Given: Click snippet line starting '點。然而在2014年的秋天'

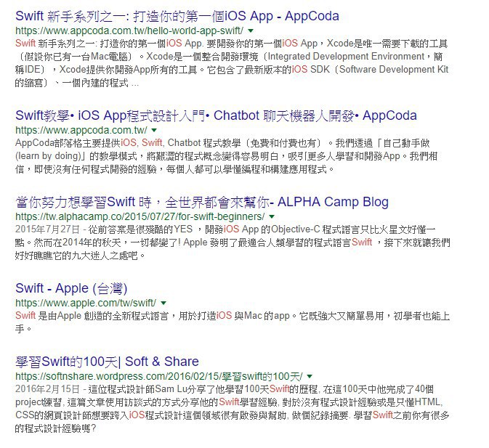Looking at the screenshot, I should click(233, 243).
